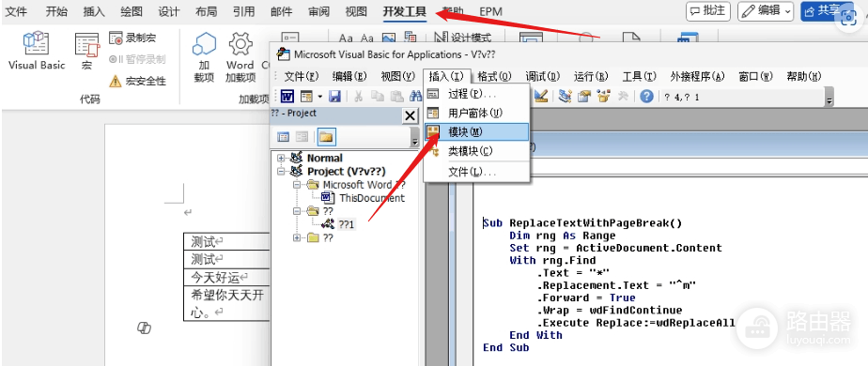Collapse the Microsoft Word objects folder
This screenshot has height=366, width=868.
297,185
